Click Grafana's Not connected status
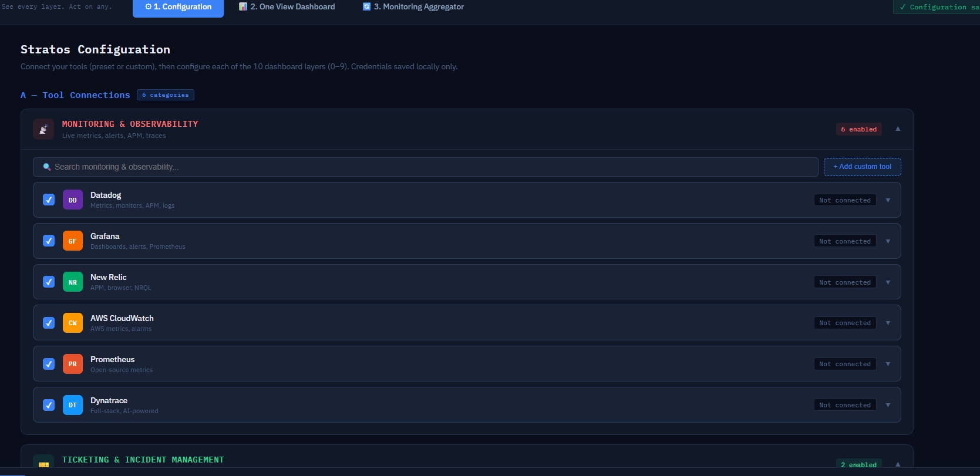 [845, 241]
